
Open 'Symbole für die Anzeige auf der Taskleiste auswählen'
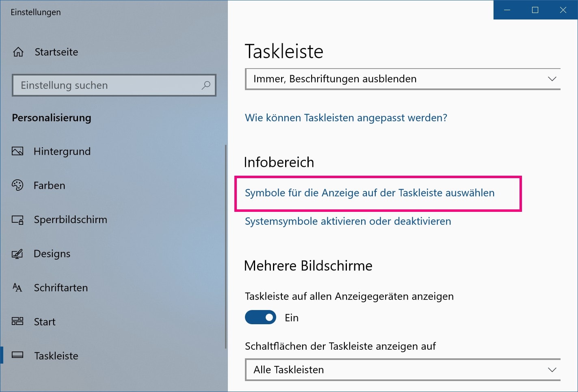tap(370, 193)
